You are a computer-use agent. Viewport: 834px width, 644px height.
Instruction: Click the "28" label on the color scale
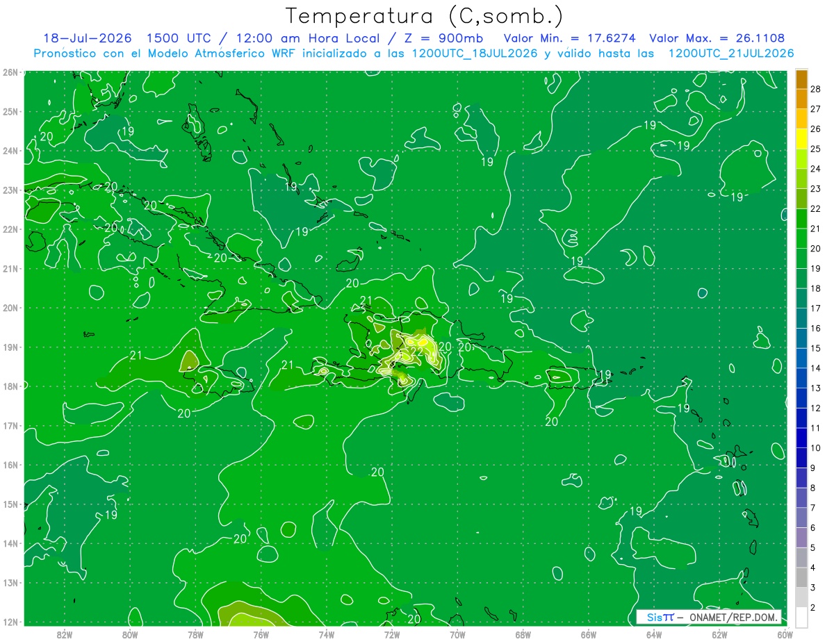[x=817, y=89]
